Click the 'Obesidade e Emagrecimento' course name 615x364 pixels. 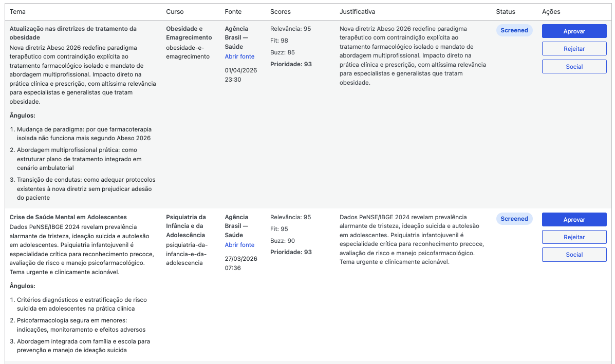(x=189, y=33)
